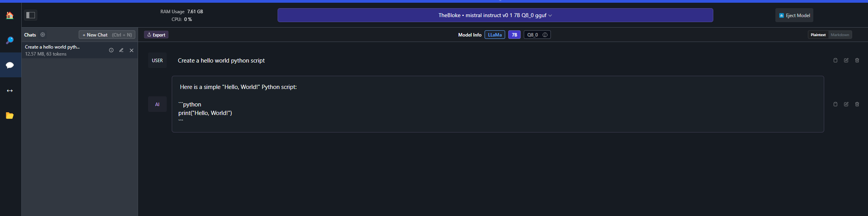Click the AI response text box

tap(498, 104)
